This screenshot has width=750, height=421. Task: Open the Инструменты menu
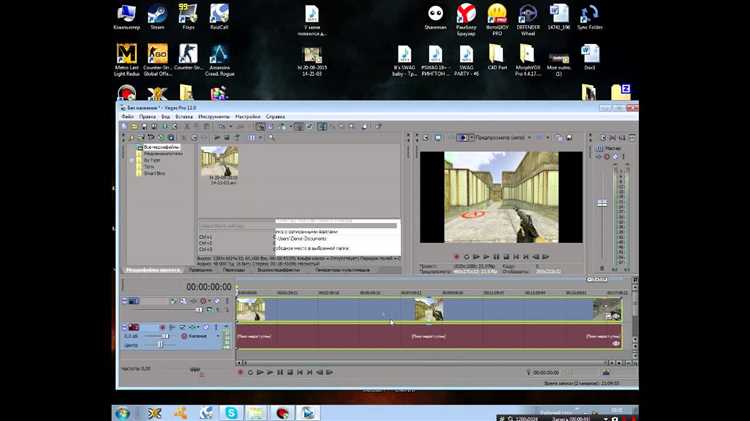click(x=214, y=116)
